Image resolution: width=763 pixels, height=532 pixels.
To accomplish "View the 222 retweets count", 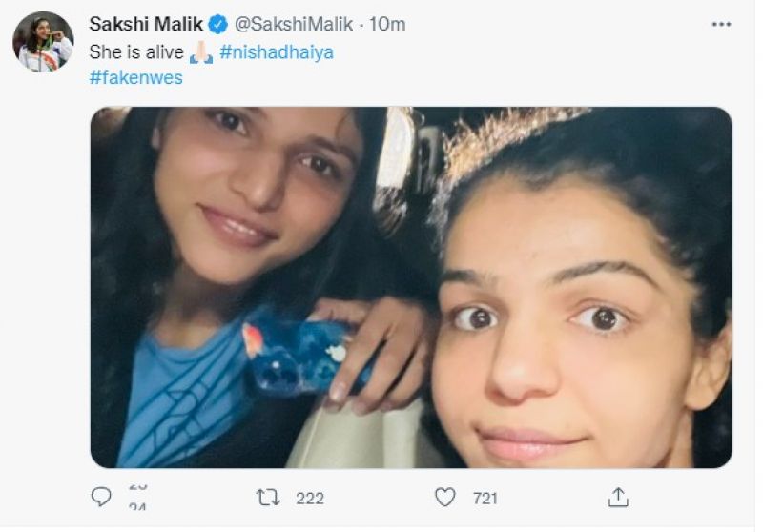I will tap(309, 498).
